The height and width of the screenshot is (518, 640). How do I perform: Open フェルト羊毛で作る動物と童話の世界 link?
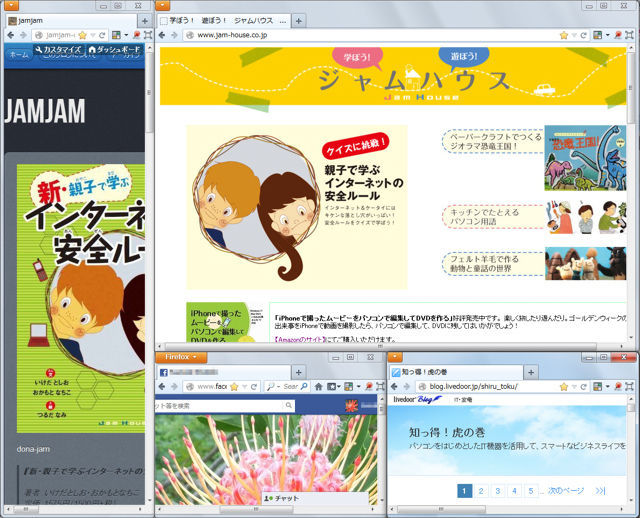[493, 264]
